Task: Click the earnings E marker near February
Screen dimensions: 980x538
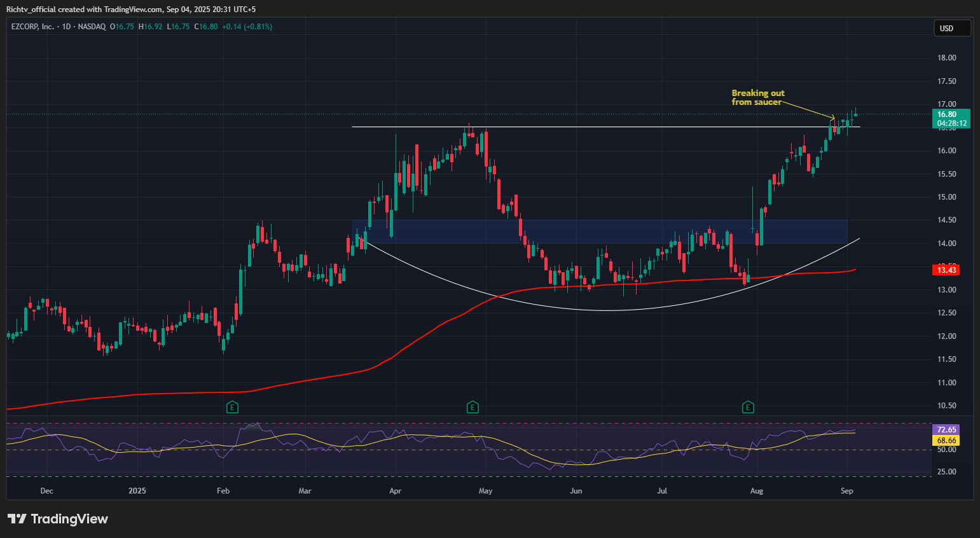Action: 233,407
